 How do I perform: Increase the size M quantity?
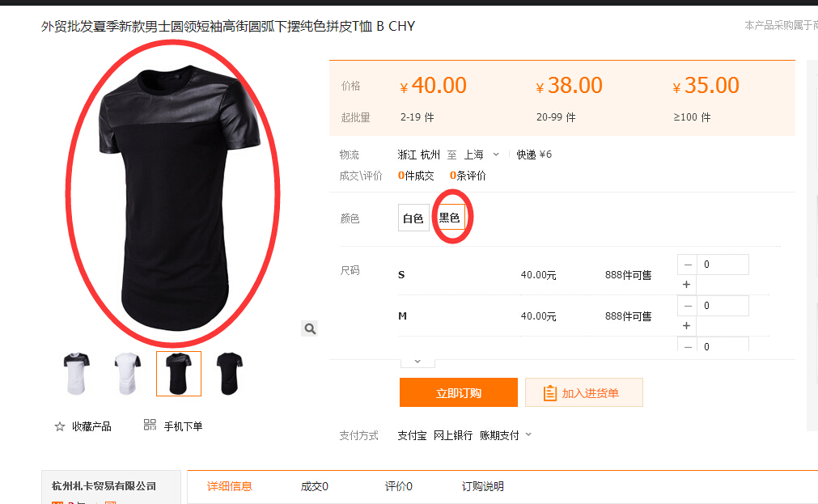[687, 325]
